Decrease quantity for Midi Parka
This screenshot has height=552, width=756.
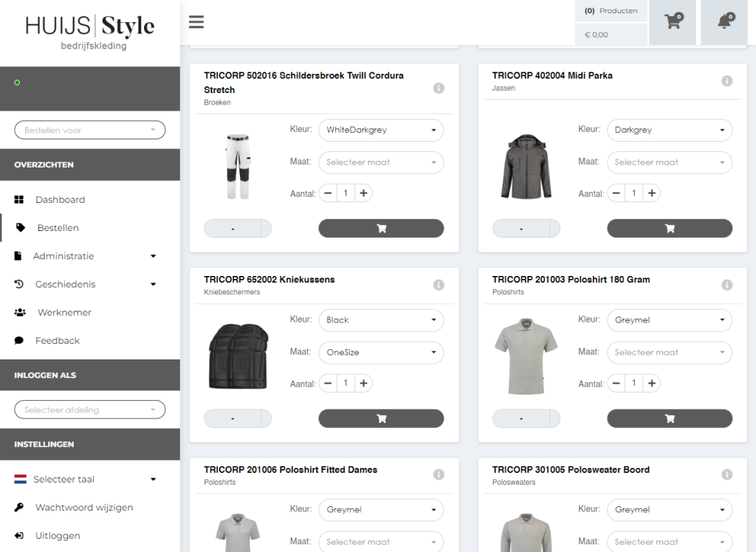616,193
